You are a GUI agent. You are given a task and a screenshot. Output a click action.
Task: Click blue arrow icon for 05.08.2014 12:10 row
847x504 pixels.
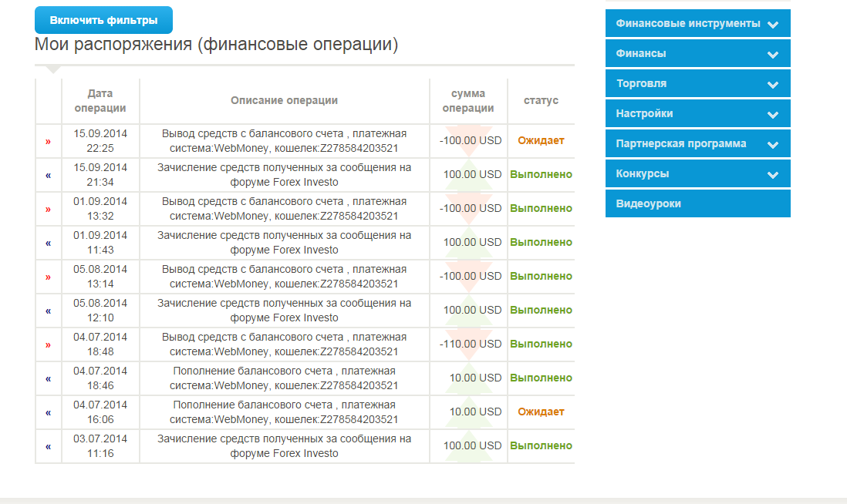[48, 311]
